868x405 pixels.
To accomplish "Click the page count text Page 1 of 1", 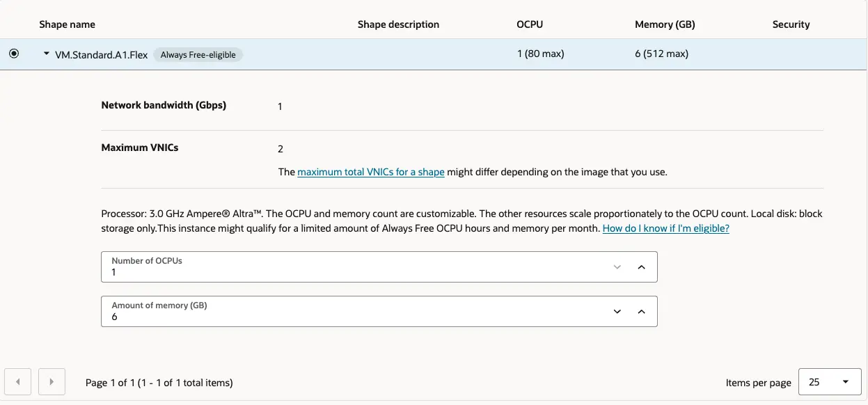I will tap(158, 382).
